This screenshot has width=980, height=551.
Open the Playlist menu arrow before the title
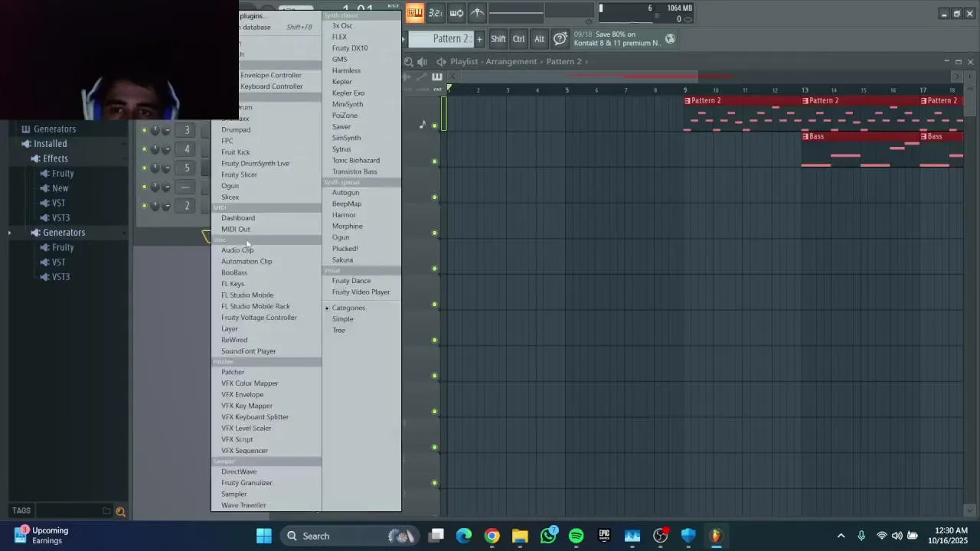pyautogui.click(x=441, y=62)
